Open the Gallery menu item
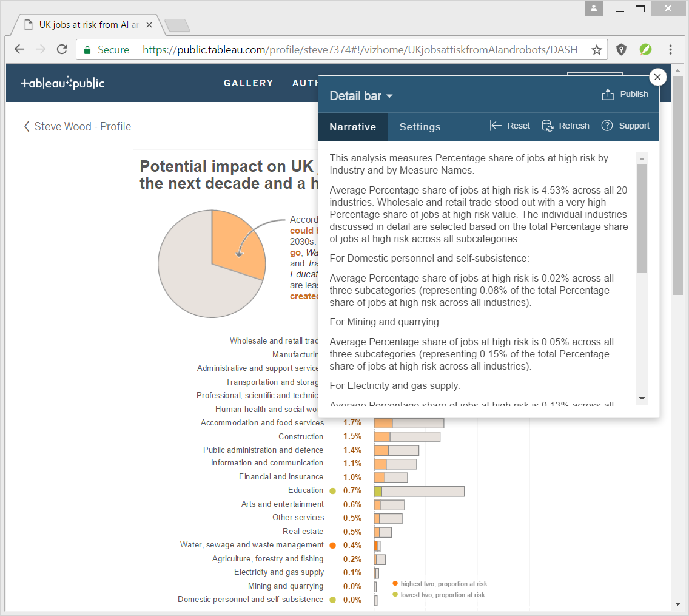Image resolution: width=689 pixels, height=616 pixels. pos(249,83)
